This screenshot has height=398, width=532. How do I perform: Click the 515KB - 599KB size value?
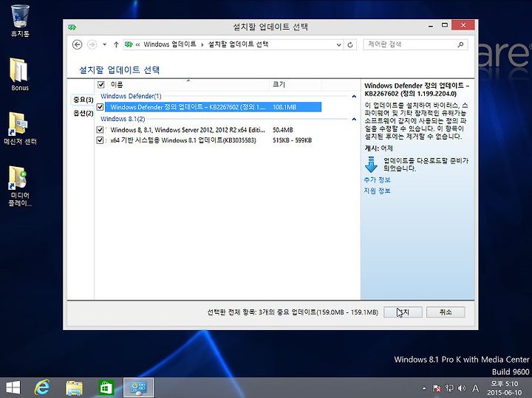292,140
